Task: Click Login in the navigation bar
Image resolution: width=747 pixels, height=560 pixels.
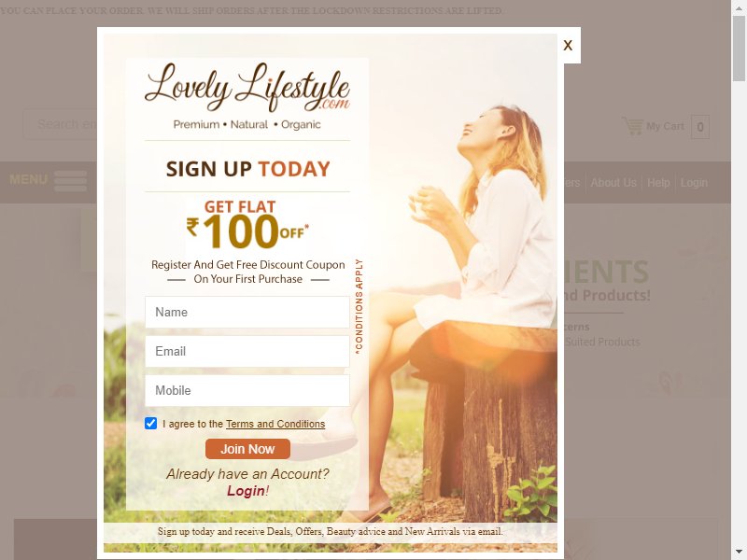Action: (x=694, y=183)
